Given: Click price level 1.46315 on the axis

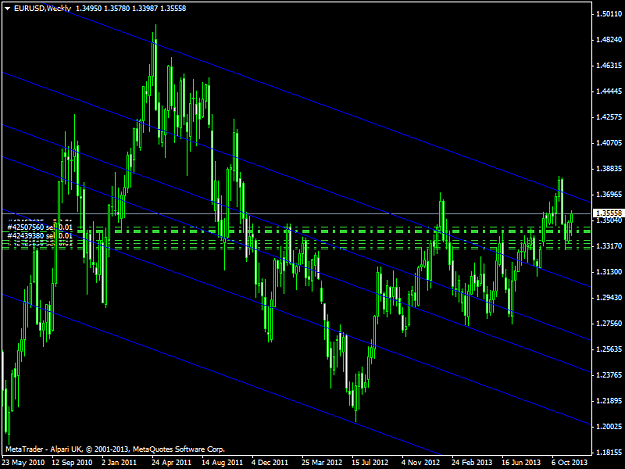Looking at the screenshot, I should (609, 65).
